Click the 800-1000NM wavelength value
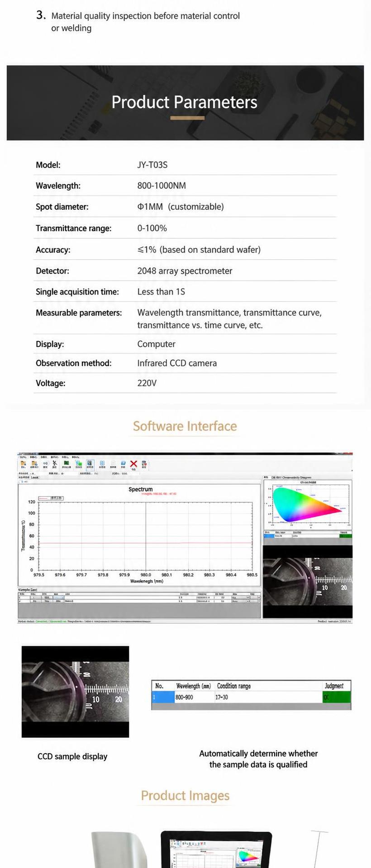The image size is (371, 868). [162, 186]
